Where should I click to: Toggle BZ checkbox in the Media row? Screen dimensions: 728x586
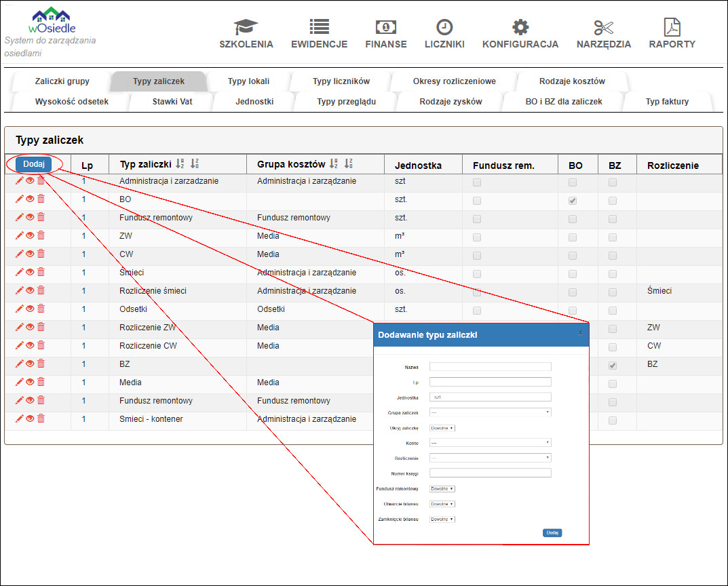613,384
